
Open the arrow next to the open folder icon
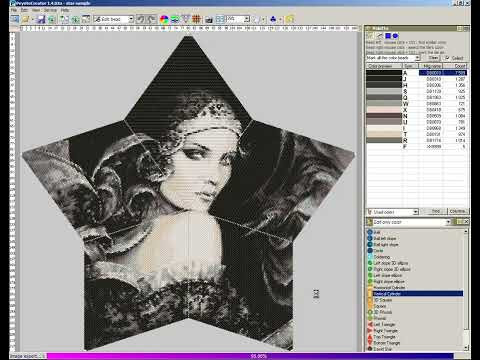pyautogui.click(x=32, y=19)
